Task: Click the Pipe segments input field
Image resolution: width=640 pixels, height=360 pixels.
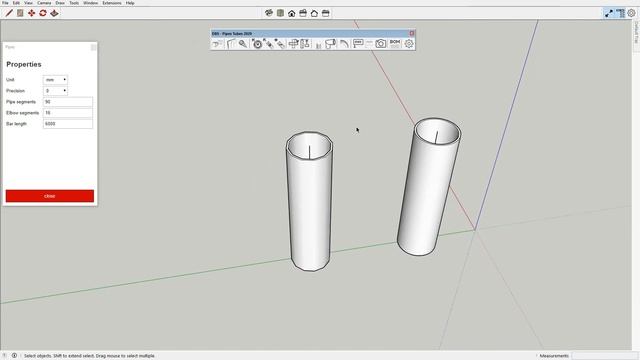Action: coord(68,102)
